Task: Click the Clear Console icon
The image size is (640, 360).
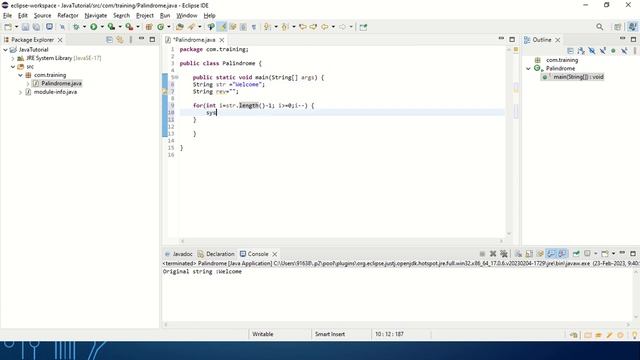Action: click(x=518, y=254)
